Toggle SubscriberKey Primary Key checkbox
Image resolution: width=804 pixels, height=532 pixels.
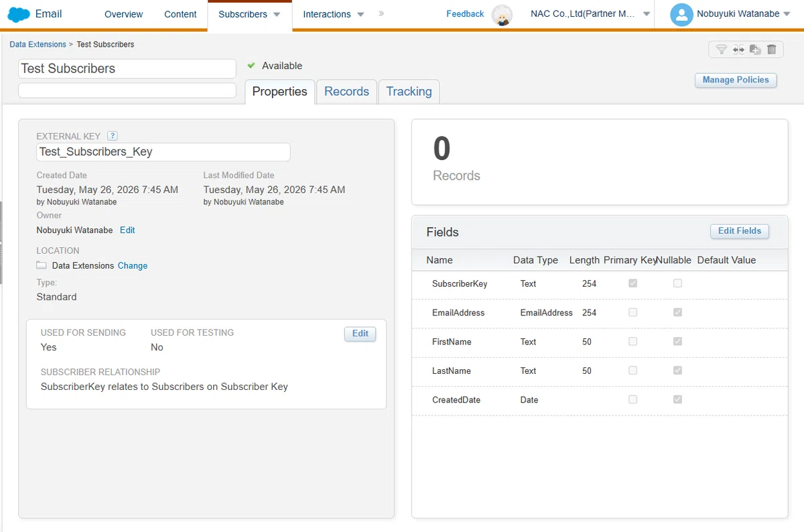tap(632, 283)
